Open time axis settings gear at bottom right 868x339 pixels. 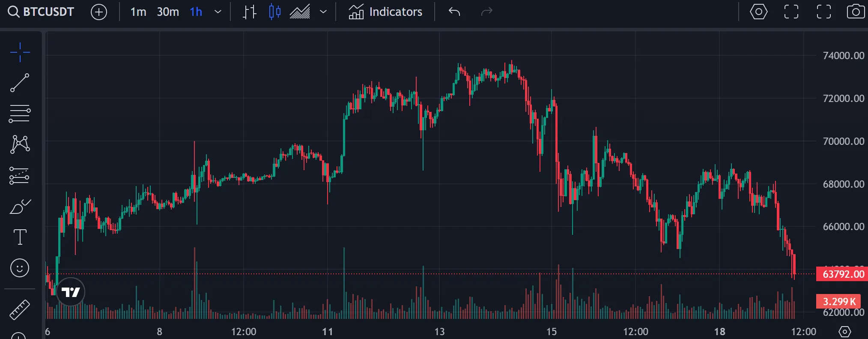[844, 332]
